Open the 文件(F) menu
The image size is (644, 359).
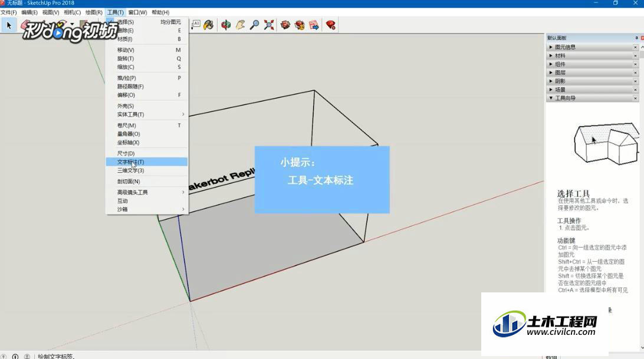tap(9, 12)
